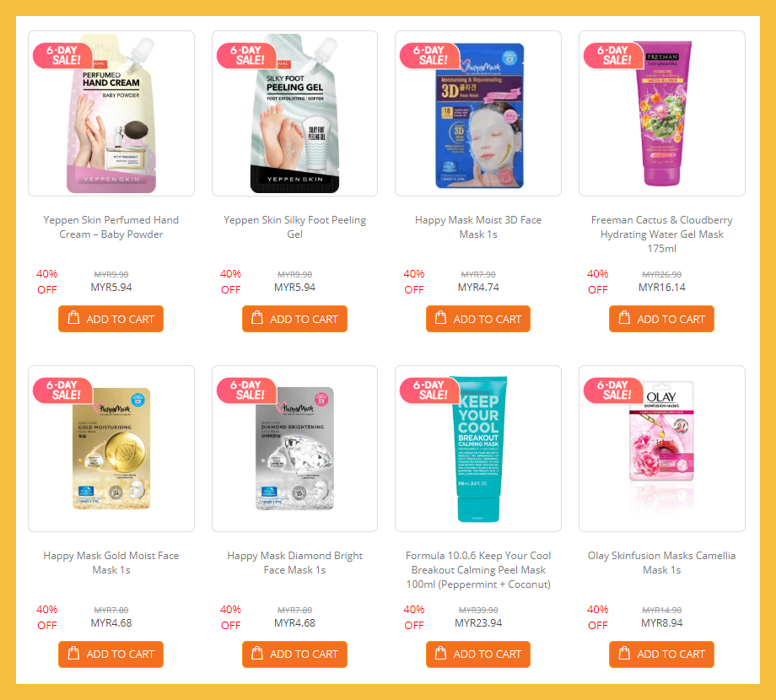View the Happy Mask 3D blue packet image
The image size is (776, 700).
pyautogui.click(x=478, y=113)
